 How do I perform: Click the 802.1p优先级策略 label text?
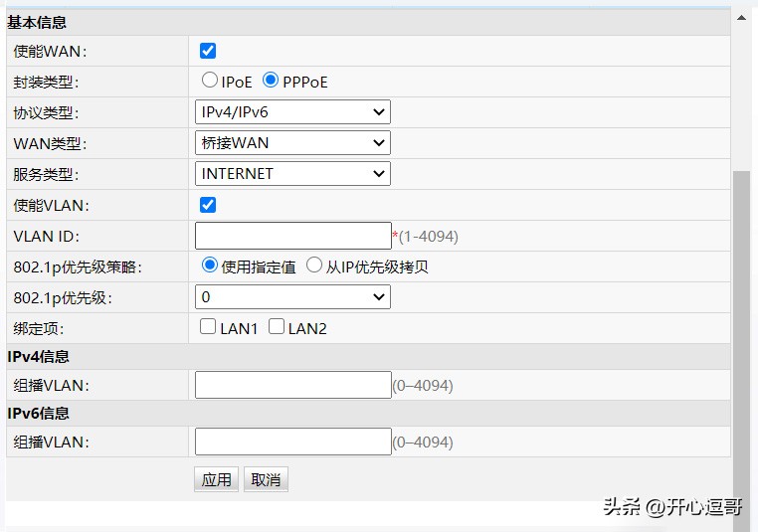[x=78, y=266]
